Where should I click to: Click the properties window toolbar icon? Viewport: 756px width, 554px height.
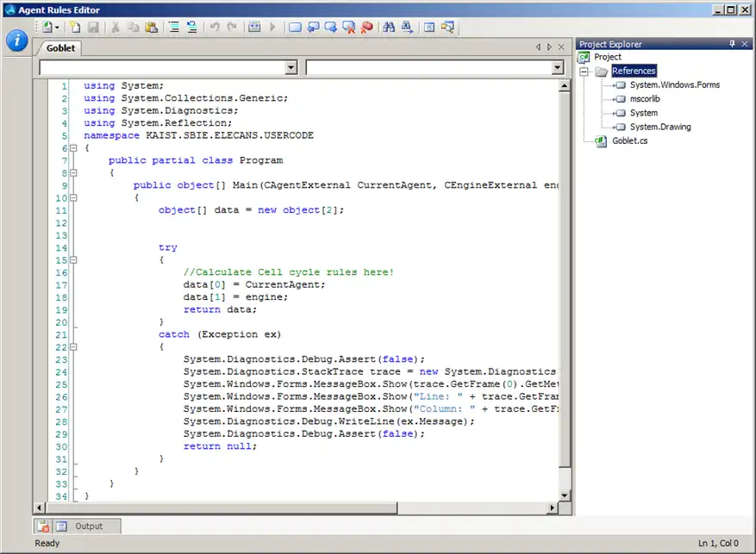(429, 27)
